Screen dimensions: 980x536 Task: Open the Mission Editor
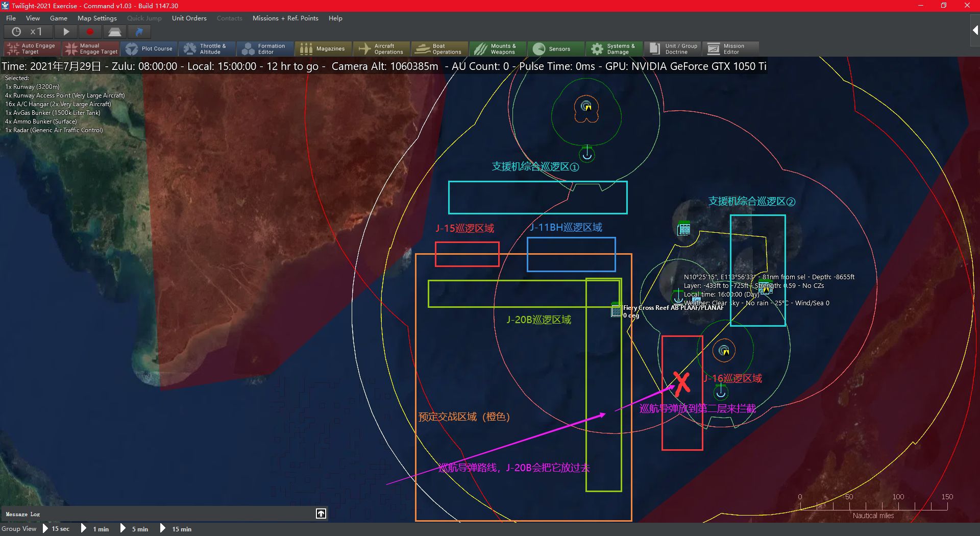[x=730, y=49]
